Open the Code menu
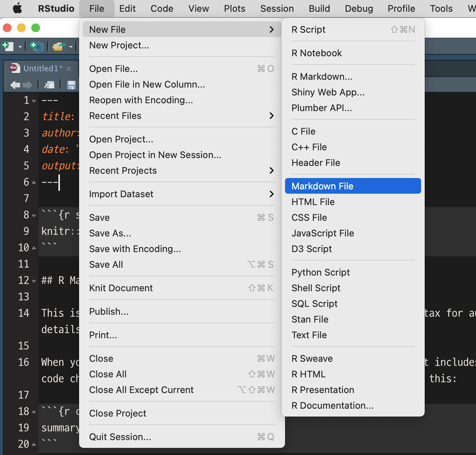 tap(162, 9)
